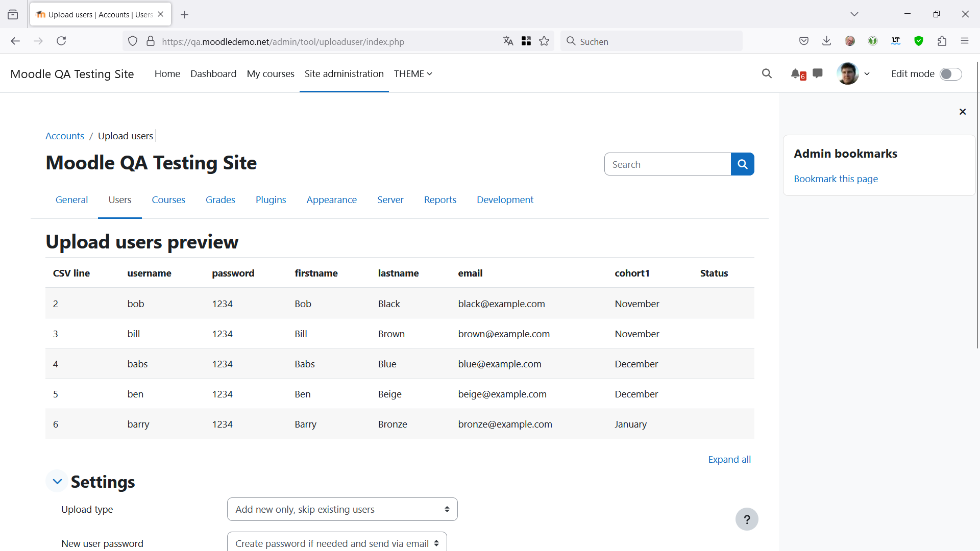Switch to the Courses tab

[x=168, y=199]
